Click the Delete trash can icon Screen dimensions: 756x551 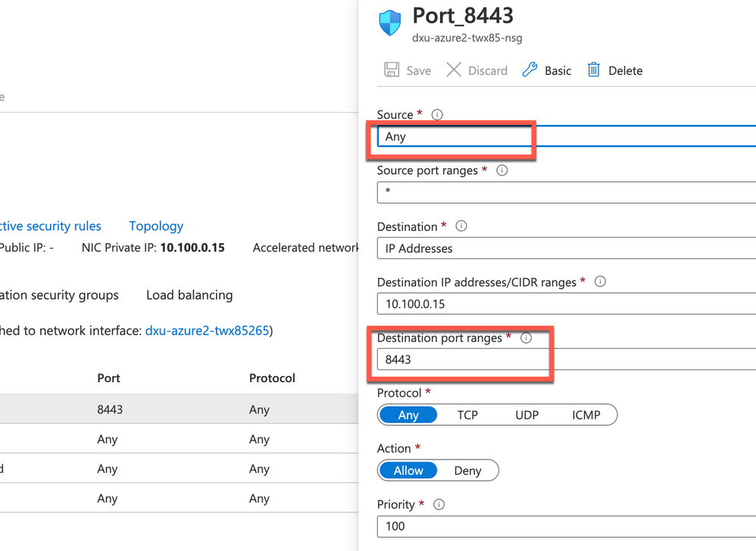point(594,70)
